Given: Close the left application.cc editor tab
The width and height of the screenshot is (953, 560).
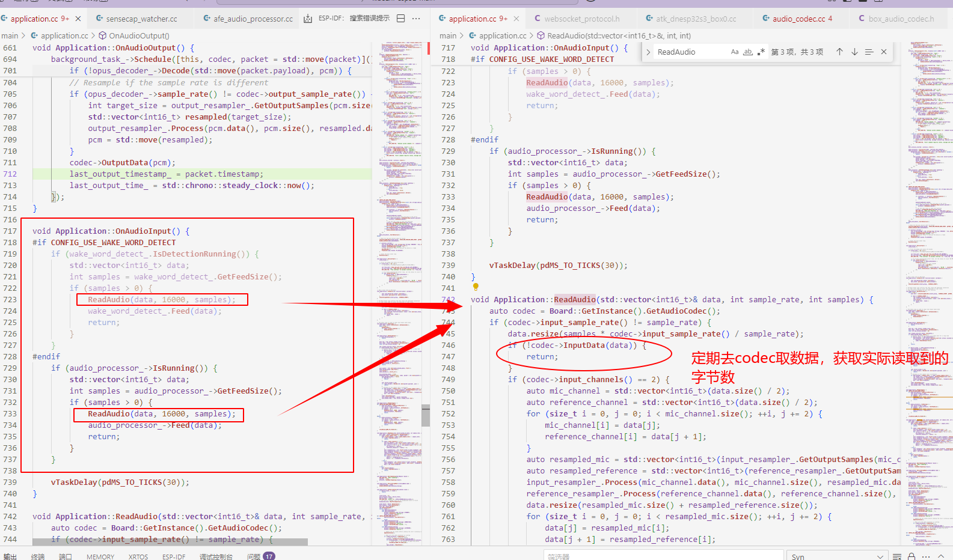Looking at the screenshot, I should [78, 19].
